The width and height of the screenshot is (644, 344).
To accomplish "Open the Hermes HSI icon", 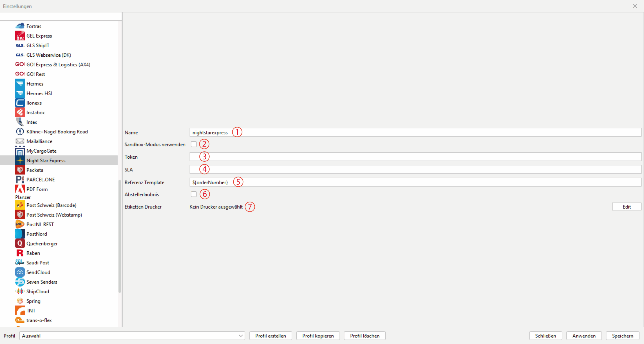I will [20, 93].
